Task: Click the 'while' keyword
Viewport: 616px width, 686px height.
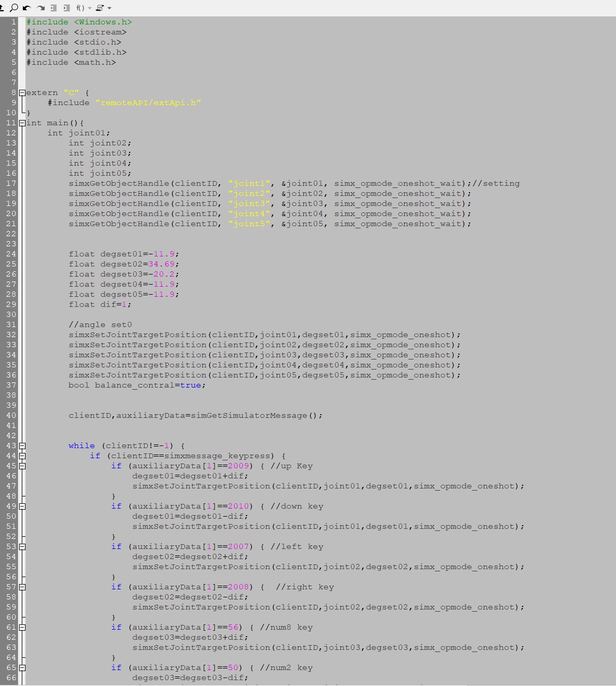Action: [x=82, y=445]
